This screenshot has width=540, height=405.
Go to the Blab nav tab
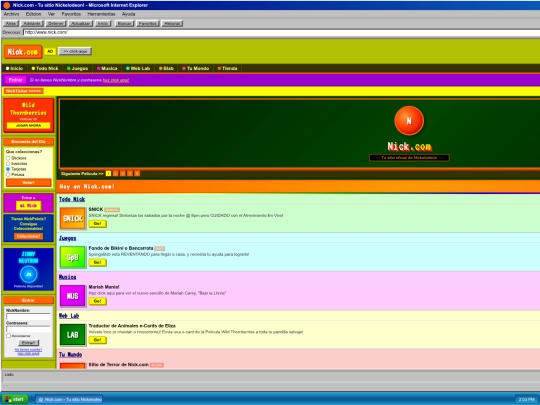(x=166, y=69)
